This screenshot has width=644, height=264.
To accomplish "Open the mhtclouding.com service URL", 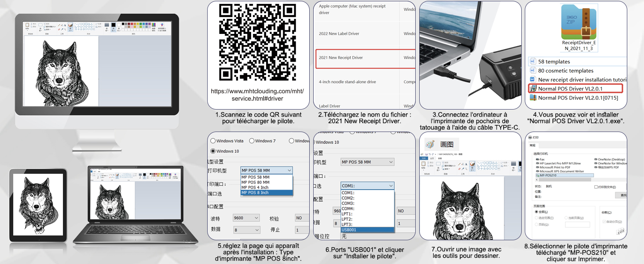I will pos(257,95).
